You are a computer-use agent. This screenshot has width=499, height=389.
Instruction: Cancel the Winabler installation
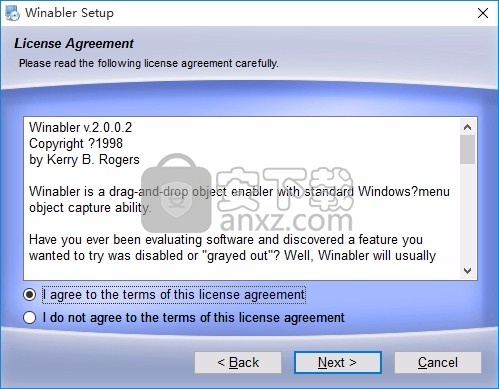(x=438, y=362)
